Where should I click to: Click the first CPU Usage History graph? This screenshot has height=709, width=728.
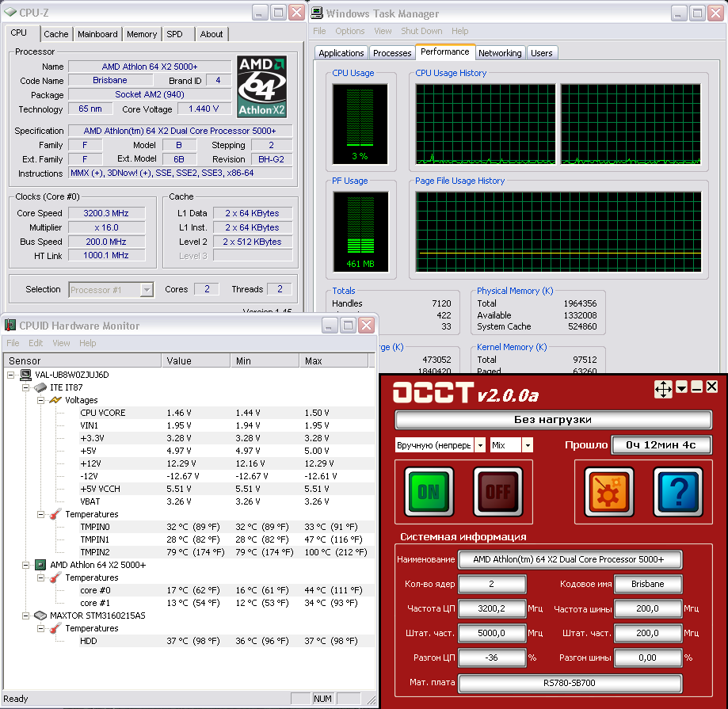click(486, 124)
